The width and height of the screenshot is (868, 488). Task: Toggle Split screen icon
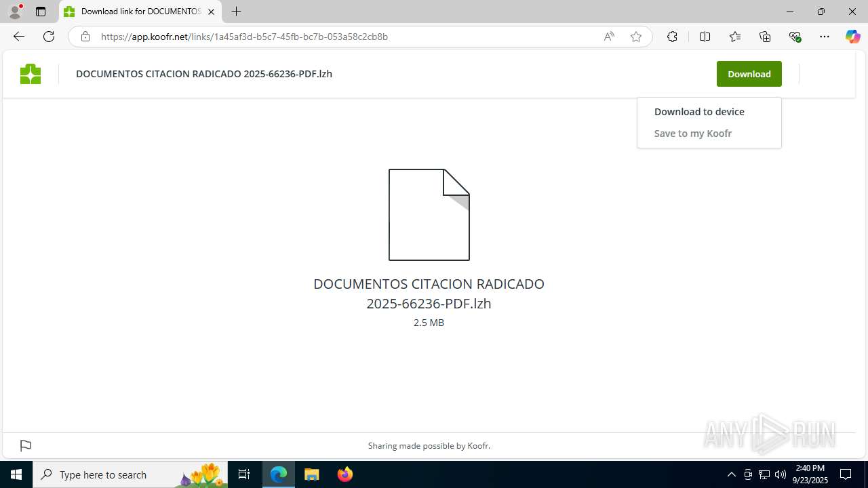[x=705, y=37]
